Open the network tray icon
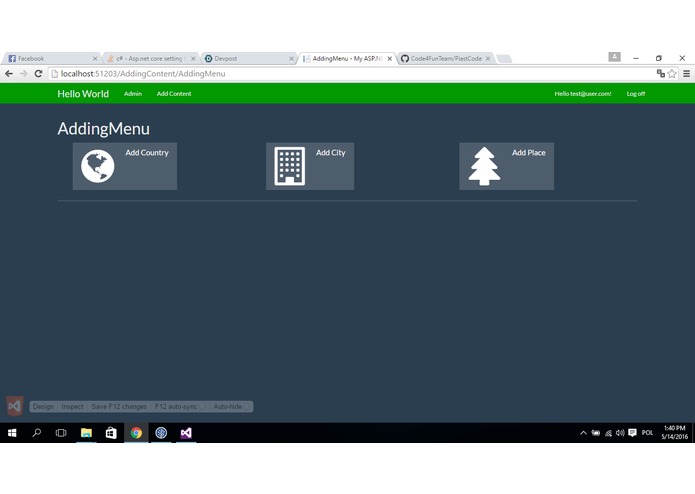The height and width of the screenshot is (494, 695). 608,433
